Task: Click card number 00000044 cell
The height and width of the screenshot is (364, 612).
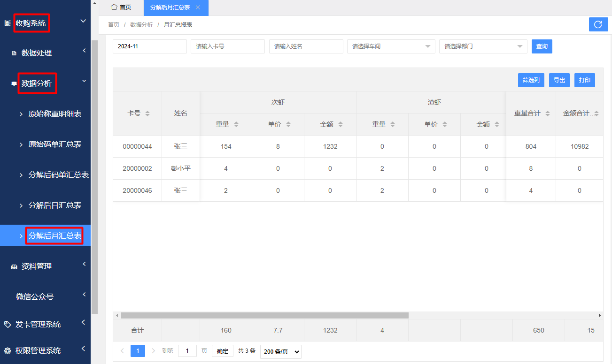Action: point(137,146)
